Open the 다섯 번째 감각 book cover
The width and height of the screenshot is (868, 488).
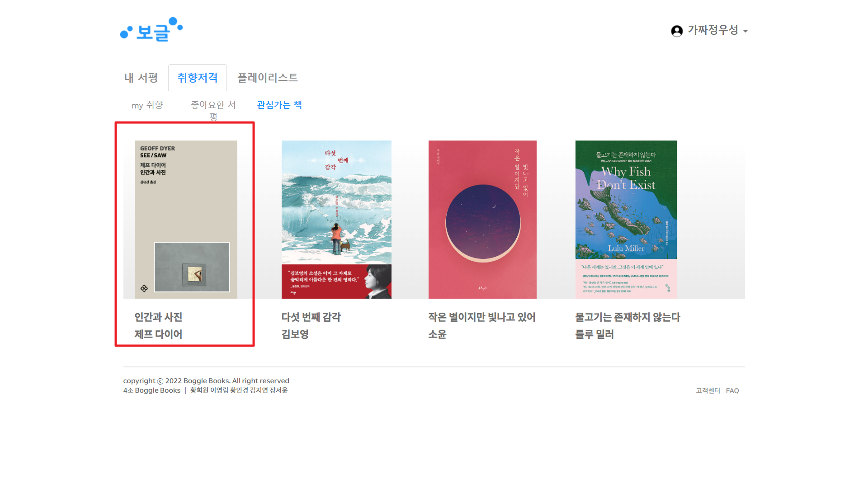(x=336, y=220)
